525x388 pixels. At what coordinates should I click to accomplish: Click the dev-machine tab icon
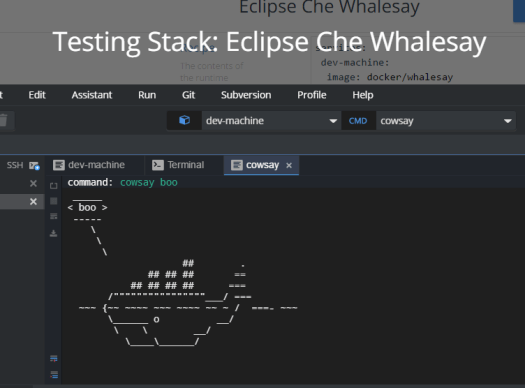(59, 165)
